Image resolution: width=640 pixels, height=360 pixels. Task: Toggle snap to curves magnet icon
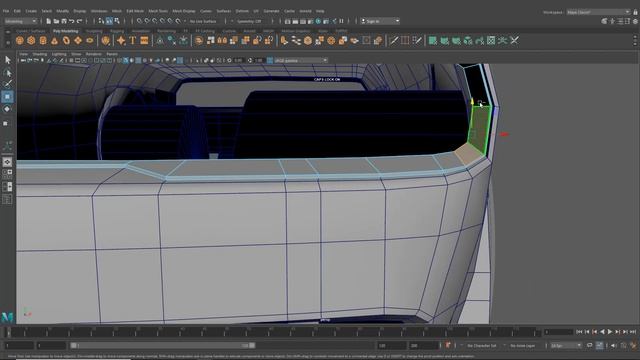(x=147, y=21)
